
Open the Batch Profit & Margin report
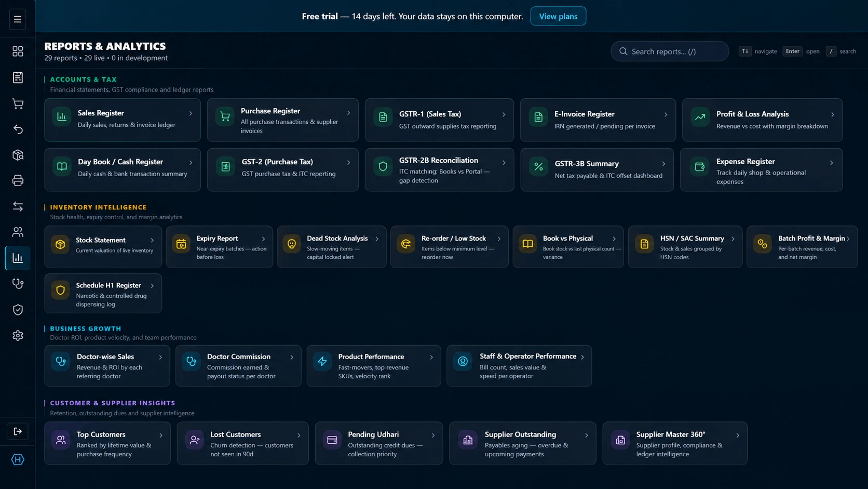[802, 247]
